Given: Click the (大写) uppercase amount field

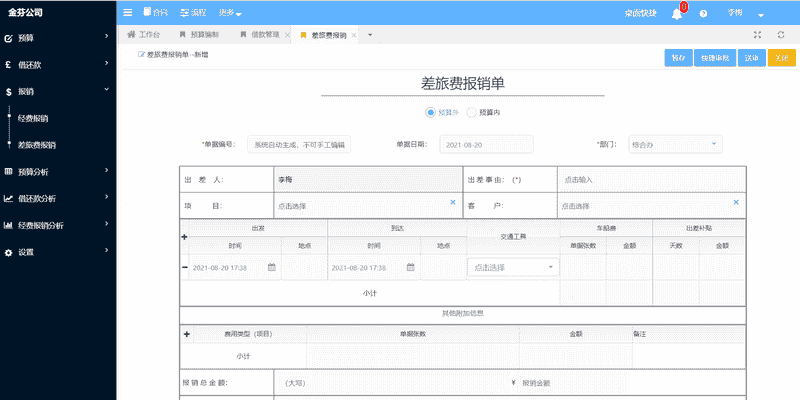Looking at the screenshot, I should click(392, 383).
